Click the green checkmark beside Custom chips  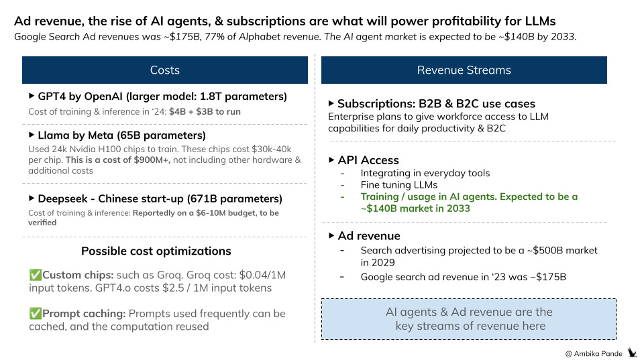click(x=36, y=275)
